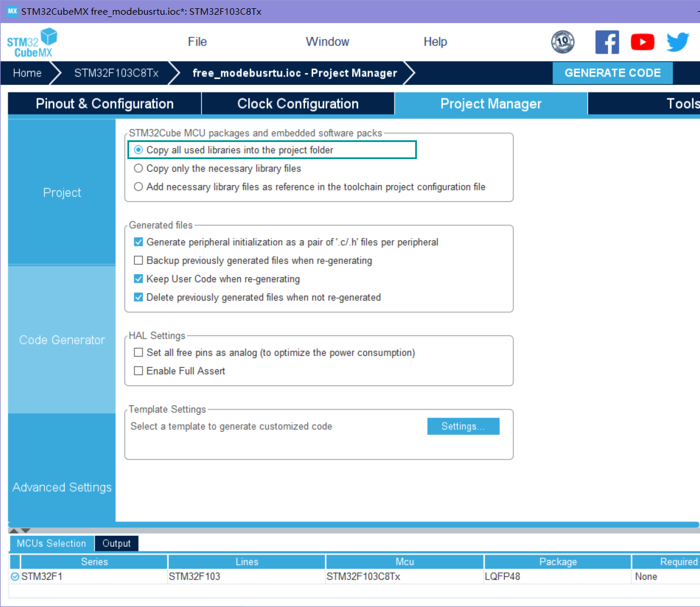Click the MX title bar application icon
Viewport: 700px width, 607px height.
[12, 11]
